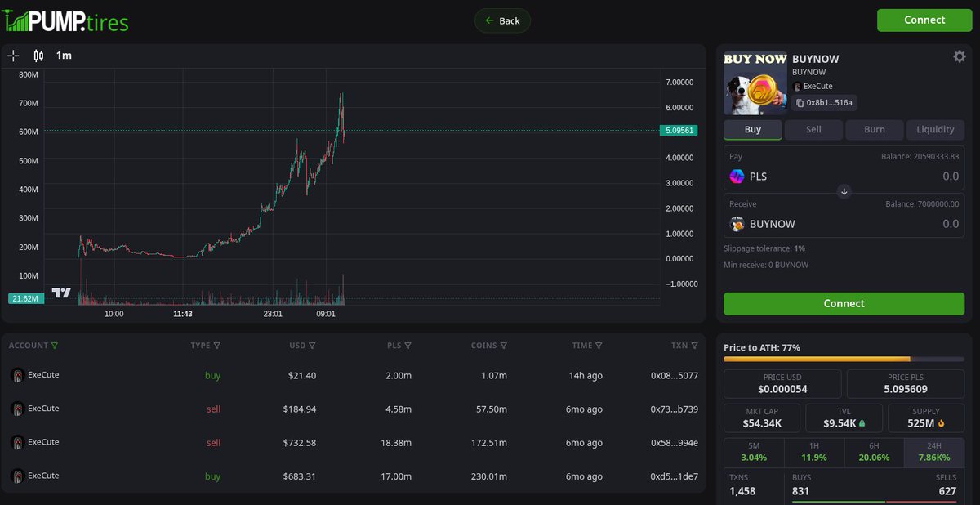The height and width of the screenshot is (505, 980).
Task: Select the 24H change period
Action: coord(934,453)
